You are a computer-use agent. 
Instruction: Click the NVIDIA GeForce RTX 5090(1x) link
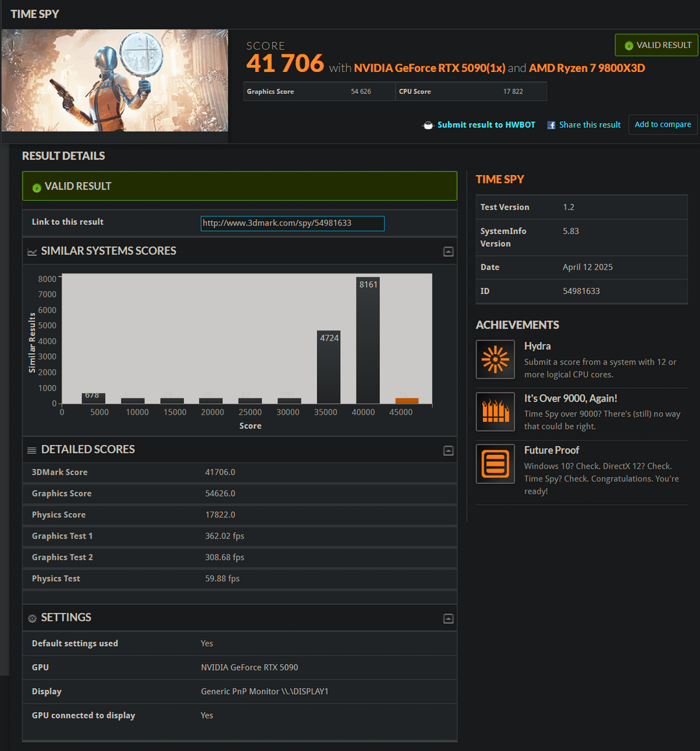[429, 68]
